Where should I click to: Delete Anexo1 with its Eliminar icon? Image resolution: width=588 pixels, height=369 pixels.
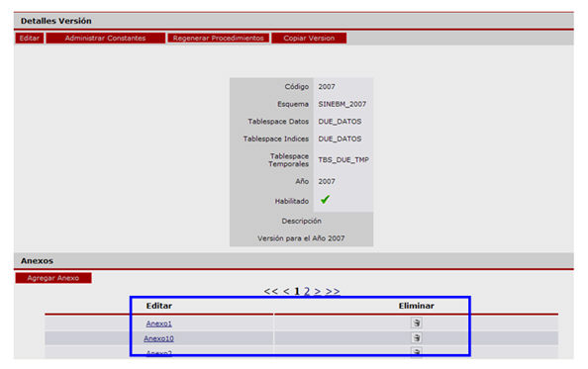click(416, 323)
